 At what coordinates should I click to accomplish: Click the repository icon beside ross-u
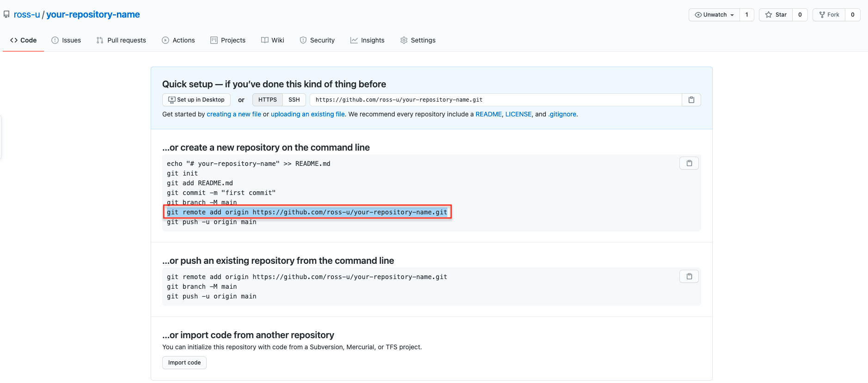click(6, 15)
